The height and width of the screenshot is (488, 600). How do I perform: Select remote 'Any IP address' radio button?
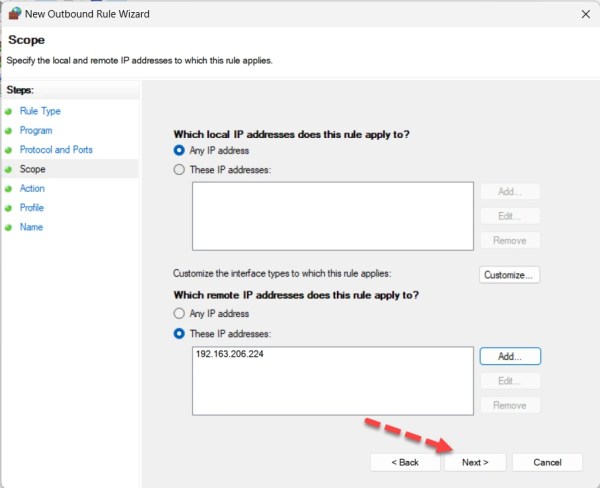click(x=180, y=313)
